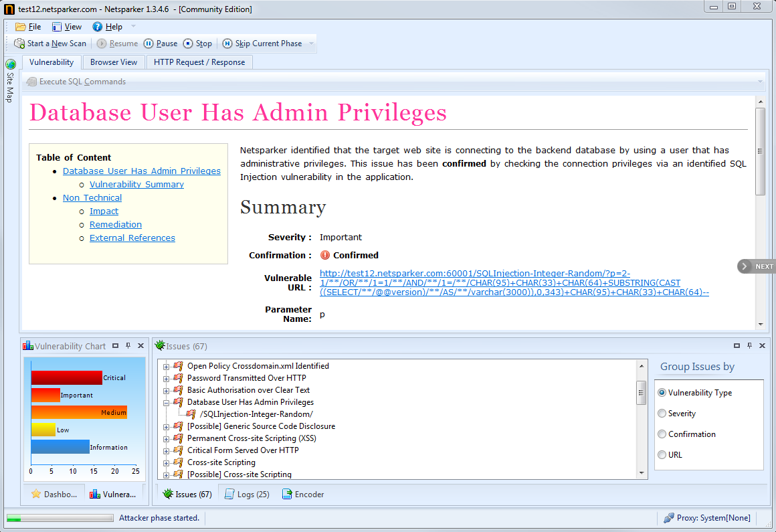Open the Help menu

108,27
